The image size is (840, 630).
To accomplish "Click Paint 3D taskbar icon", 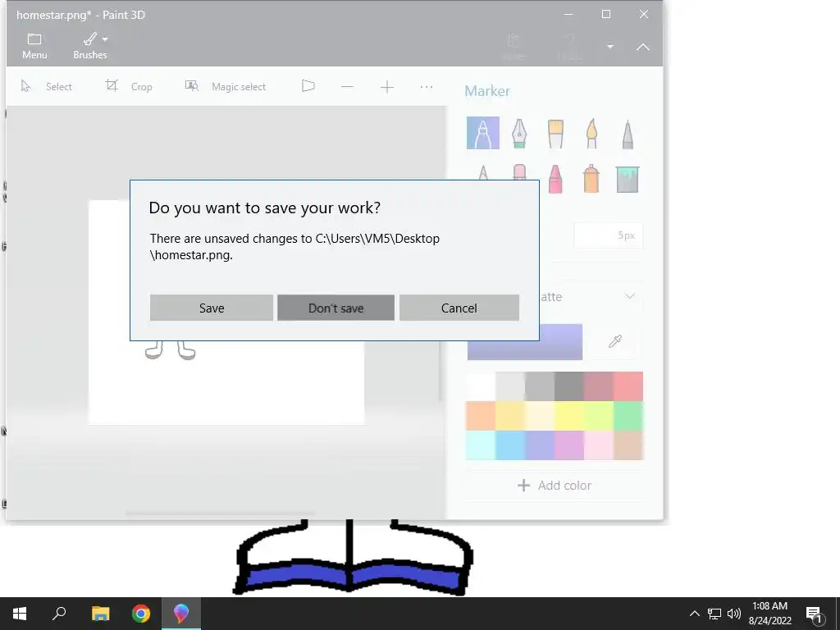I will 181,614.
